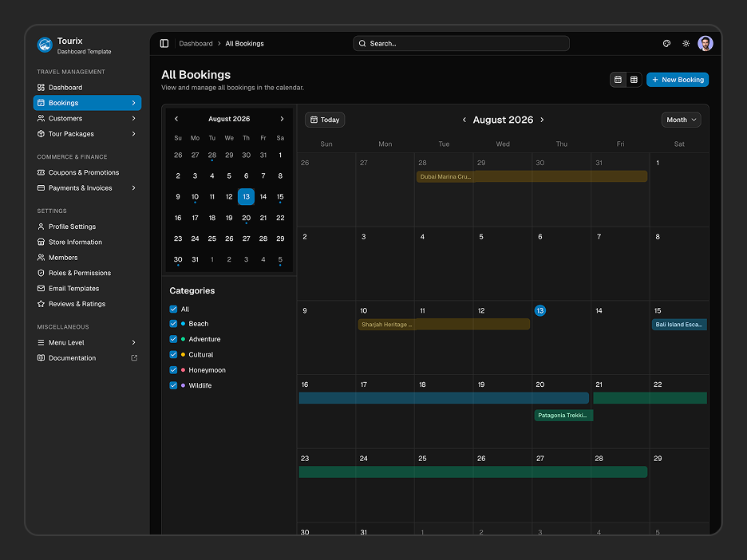Open the theme palette icon
Image resolution: width=747 pixels, height=560 pixels.
[666, 43]
